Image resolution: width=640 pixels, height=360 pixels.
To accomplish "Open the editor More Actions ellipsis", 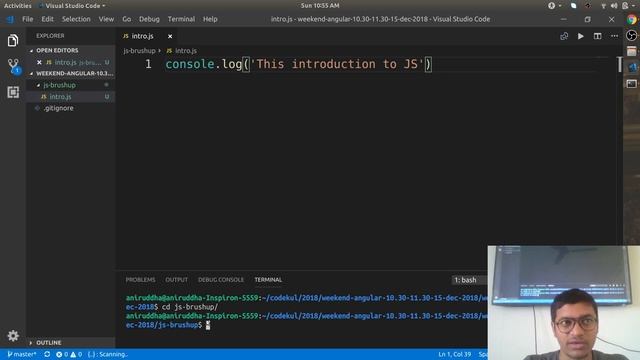I will [614, 36].
